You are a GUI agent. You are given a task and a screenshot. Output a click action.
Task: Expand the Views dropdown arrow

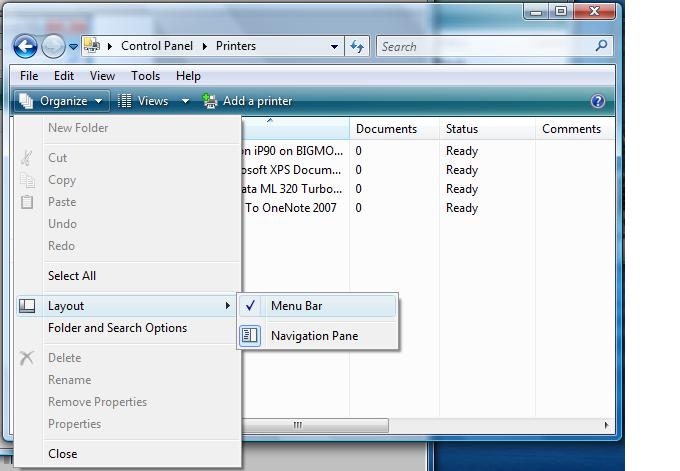pos(185,101)
